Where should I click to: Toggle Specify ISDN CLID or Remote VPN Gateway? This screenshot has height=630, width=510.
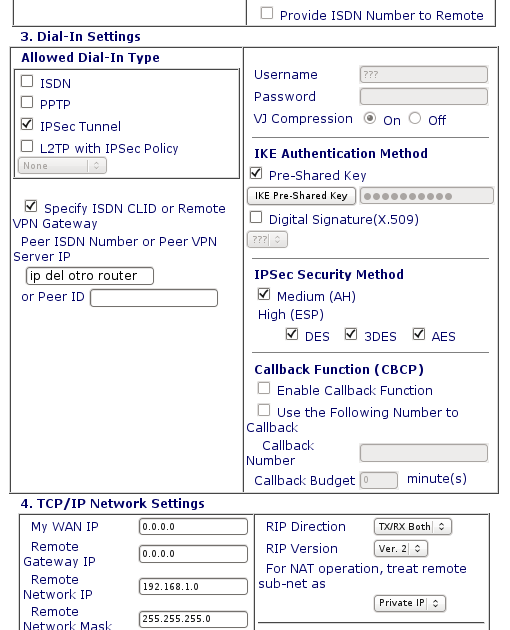[x=31, y=206]
